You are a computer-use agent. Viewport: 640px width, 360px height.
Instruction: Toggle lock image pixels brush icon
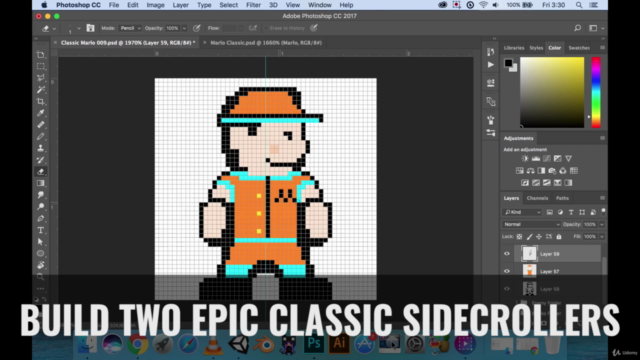529,237
